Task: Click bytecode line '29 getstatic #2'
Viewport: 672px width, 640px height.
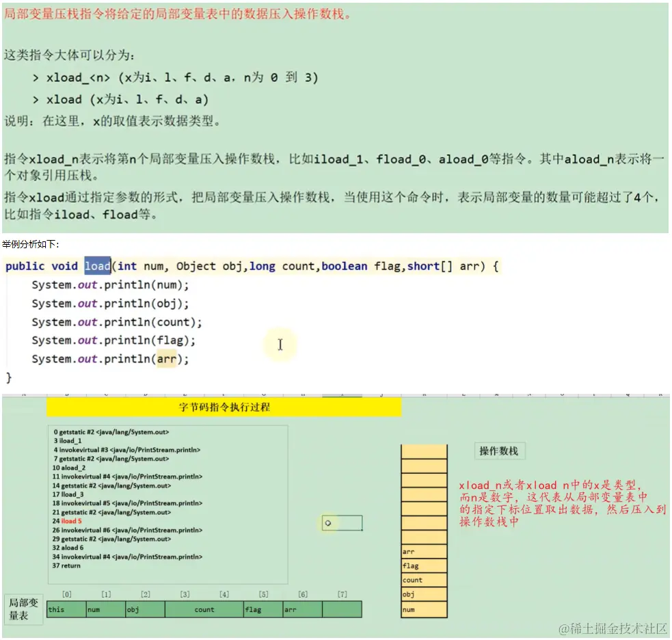Action: (111, 539)
